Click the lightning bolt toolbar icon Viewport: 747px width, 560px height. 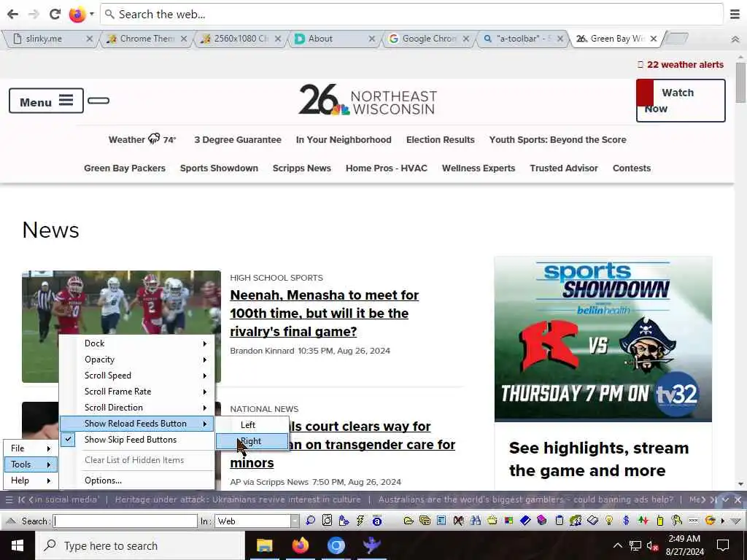coord(360,521)
